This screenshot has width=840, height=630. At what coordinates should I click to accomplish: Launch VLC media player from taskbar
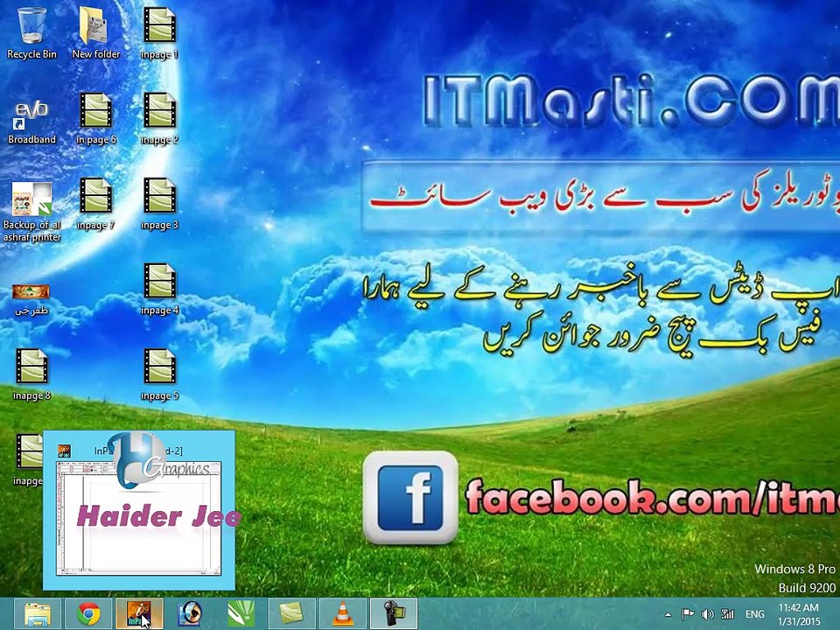(343, 614)
